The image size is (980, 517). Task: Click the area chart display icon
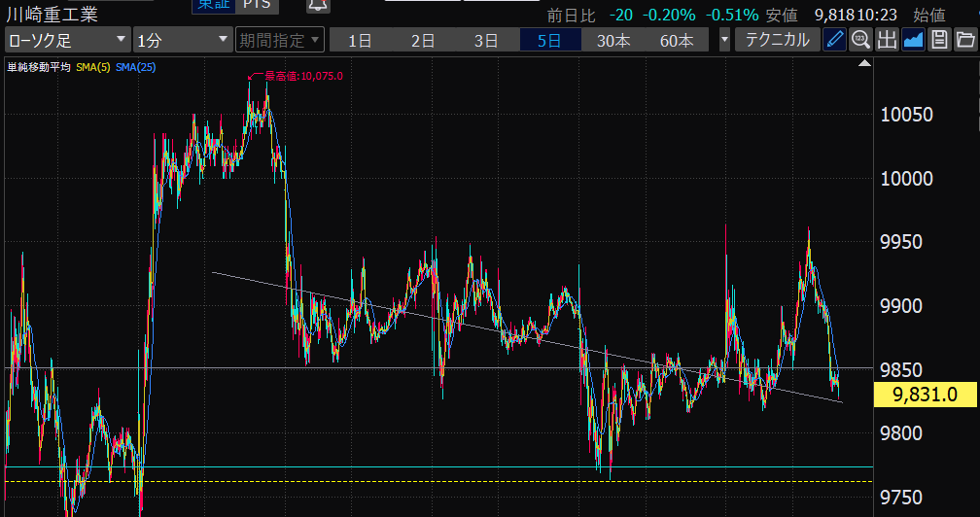click(x=913, y=40)
